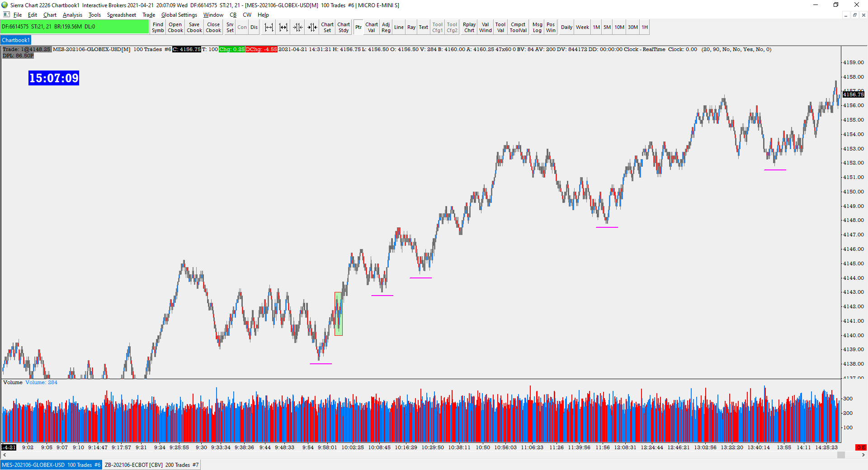Click Find Symb toolbar button

pyautogui.click(x=158, y=27)
